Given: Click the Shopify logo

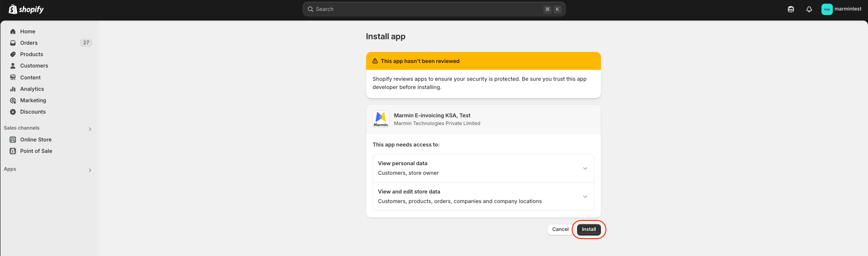Looking at the screenshot, I should click(26, 9).
